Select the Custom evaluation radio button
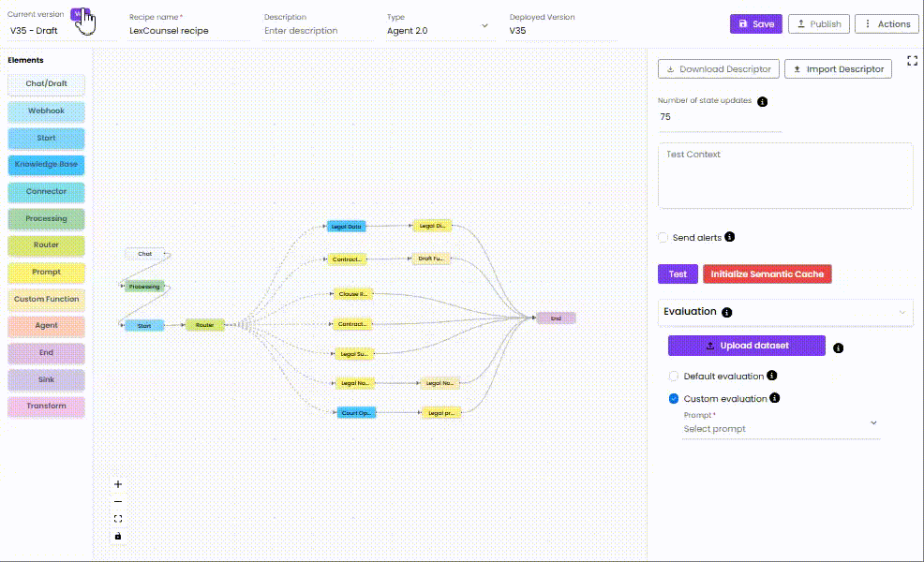924x562 pixels. click(674, 399)
